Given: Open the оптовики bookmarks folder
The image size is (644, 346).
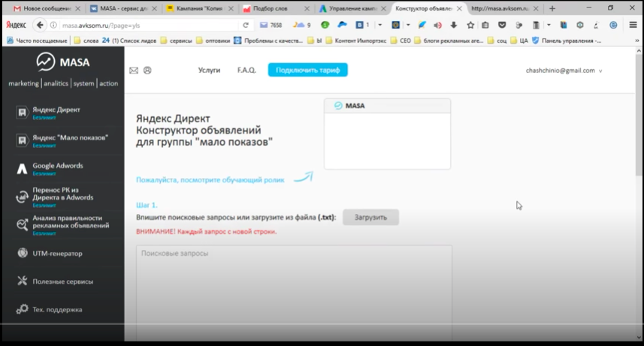Looking at the screenshot, I should (213, 41).
